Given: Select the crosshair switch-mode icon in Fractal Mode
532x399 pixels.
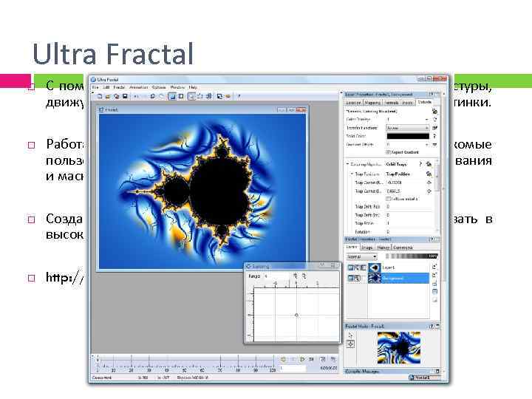Looking at the screenshot, I should (x=350, y=344).
